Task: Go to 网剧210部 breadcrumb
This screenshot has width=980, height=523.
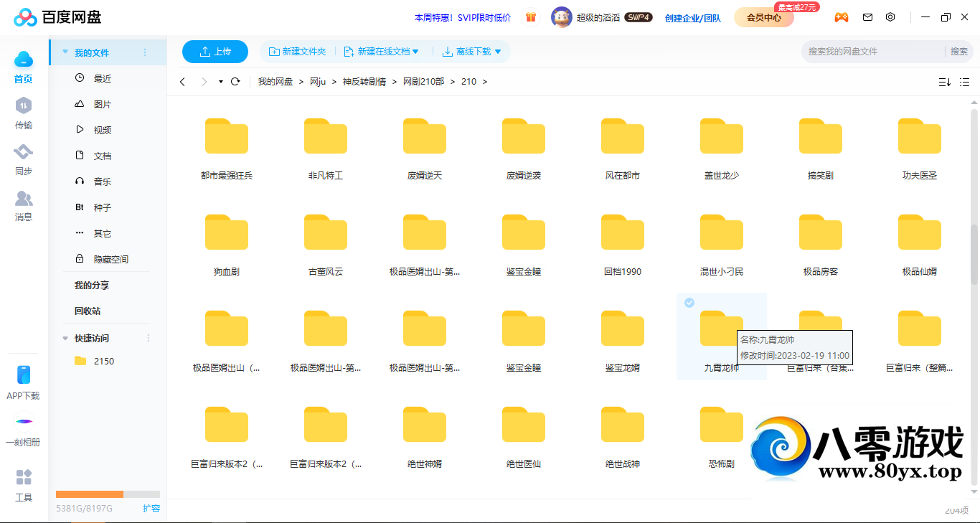Action: click(x=424, y=82)
